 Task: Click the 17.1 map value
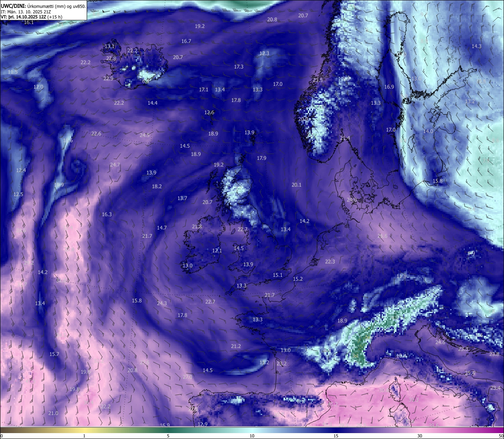coord(204,90)
